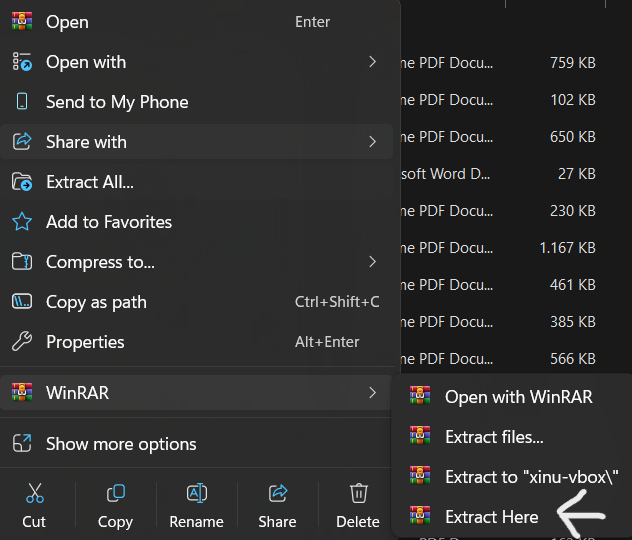Choose Extract All... in the menu

coord(196,182)
